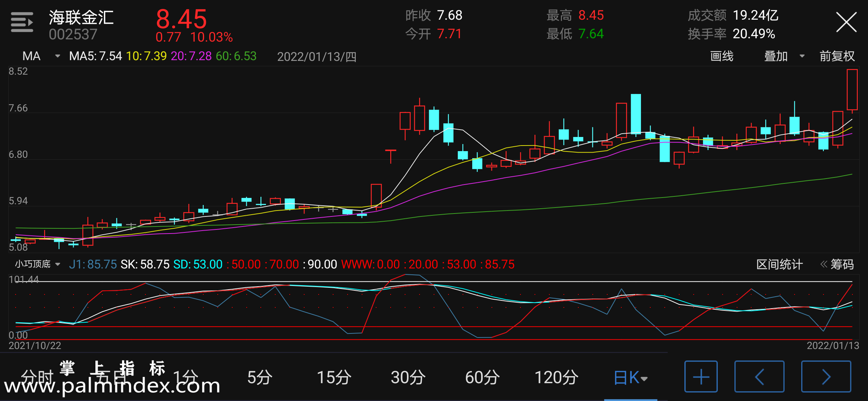Switch to the 五日 tab
Viewport: 868px width, 401px height.
111,378
